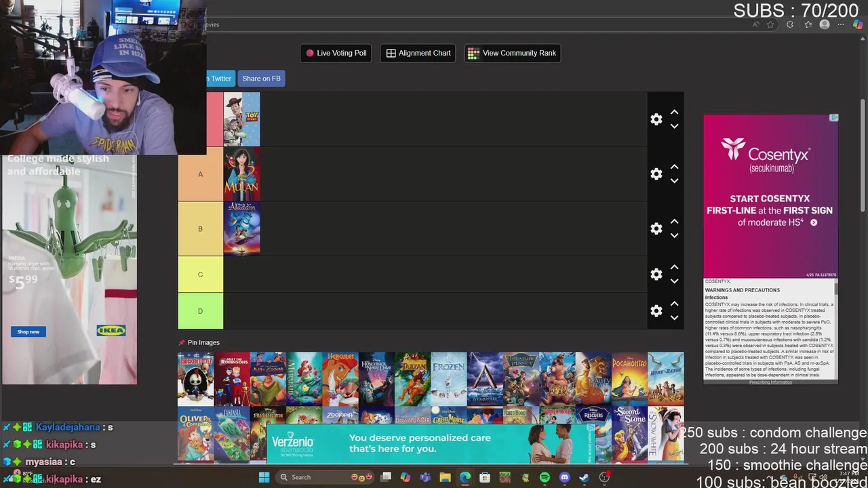Open Spotify from the taskbar

(x=545, y=477)
